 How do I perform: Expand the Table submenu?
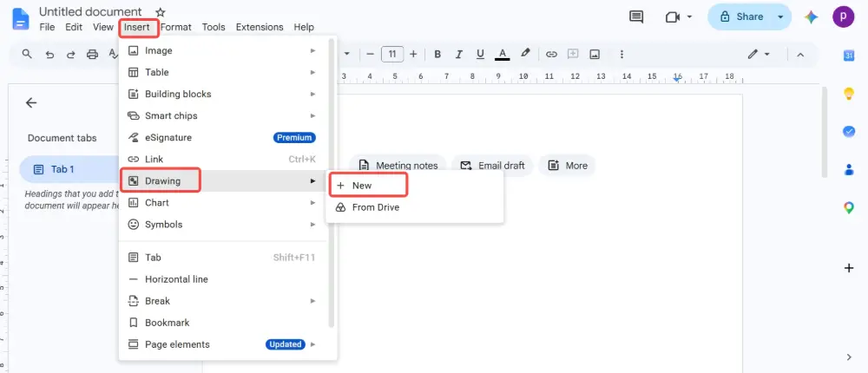222,72
